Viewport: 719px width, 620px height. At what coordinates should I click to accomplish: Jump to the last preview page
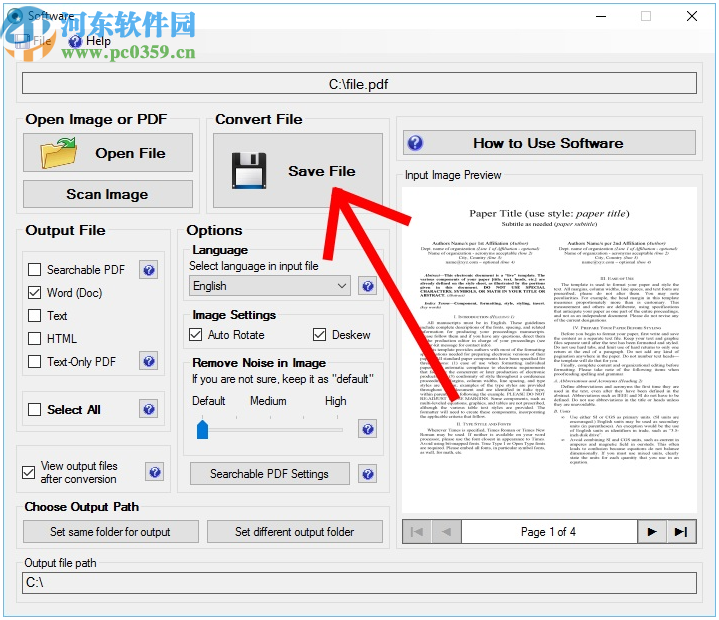[681, 532]
